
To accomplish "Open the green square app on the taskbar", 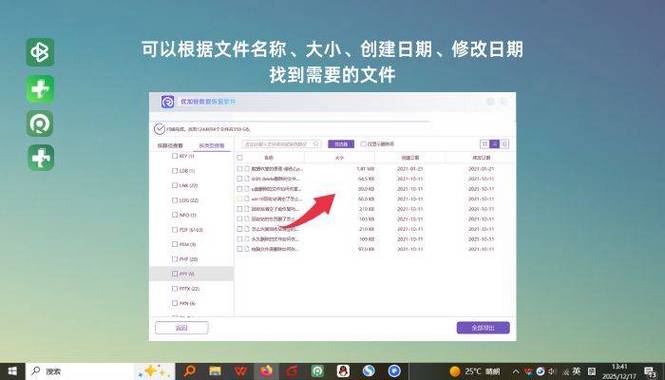I will click(318, 372).
